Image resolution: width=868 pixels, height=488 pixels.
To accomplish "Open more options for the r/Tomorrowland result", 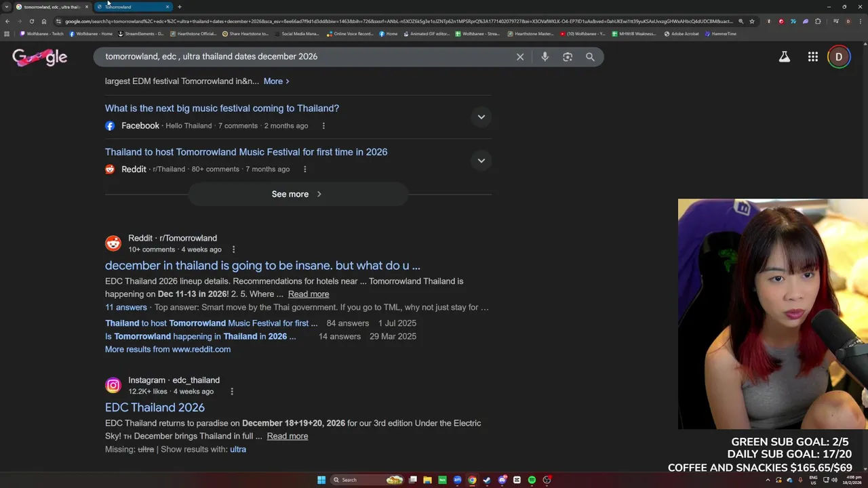I will point(233,249).
